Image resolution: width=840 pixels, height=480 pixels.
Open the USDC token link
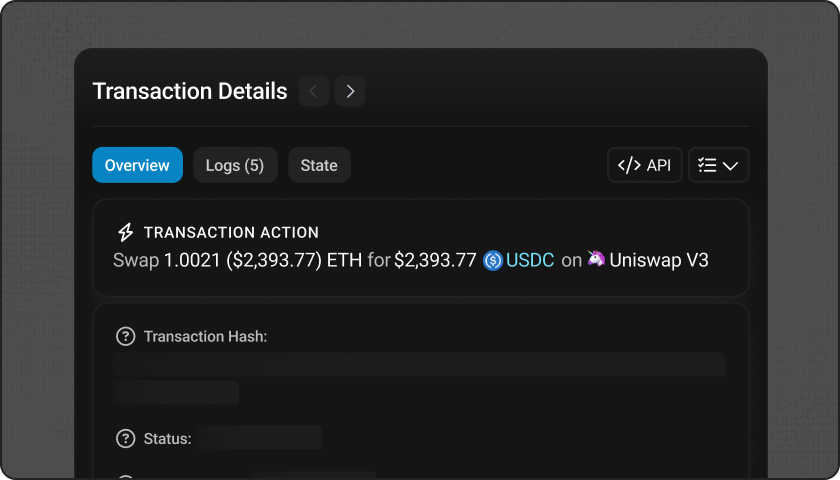[530, 260]
